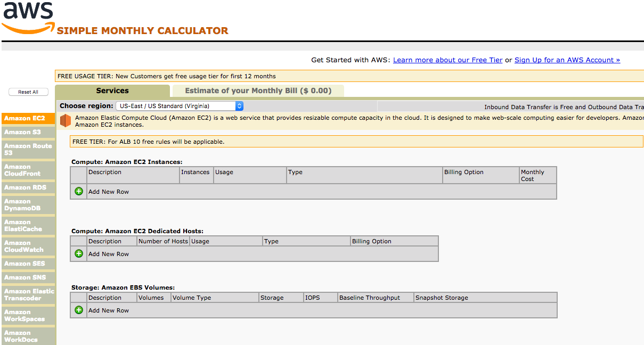Select Amazon EC2 in the sidebar
This screenshot has width=644, height=345.
(28, 118)
